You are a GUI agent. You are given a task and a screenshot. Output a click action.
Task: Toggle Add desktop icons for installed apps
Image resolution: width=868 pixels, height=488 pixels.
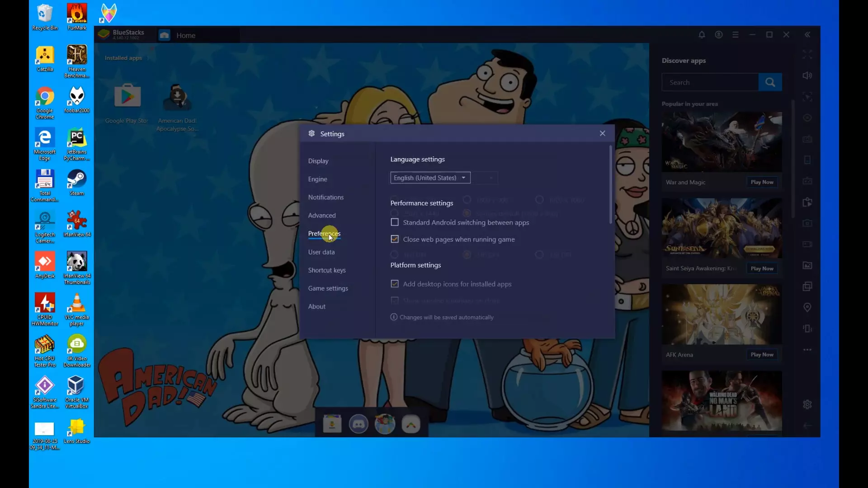pos(395,284)
